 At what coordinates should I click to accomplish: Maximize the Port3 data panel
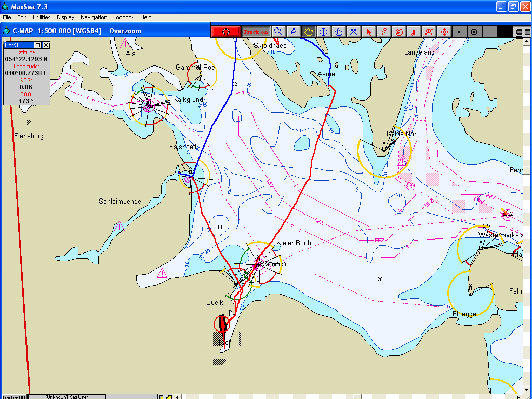click(x=38, y=45)
